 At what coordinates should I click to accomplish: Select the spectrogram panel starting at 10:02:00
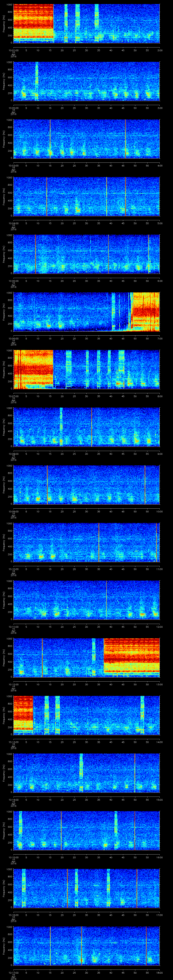tap(86, 81)
